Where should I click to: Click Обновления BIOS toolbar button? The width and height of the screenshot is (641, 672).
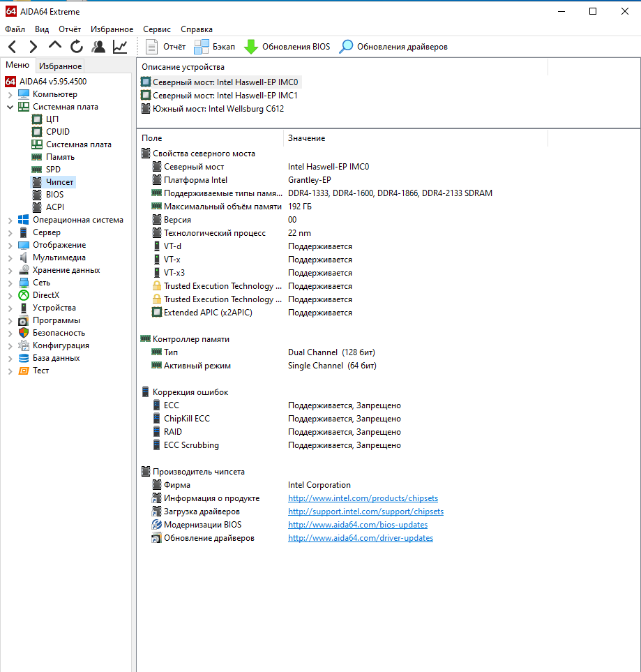pyautogui.click(x=287, y=47)
